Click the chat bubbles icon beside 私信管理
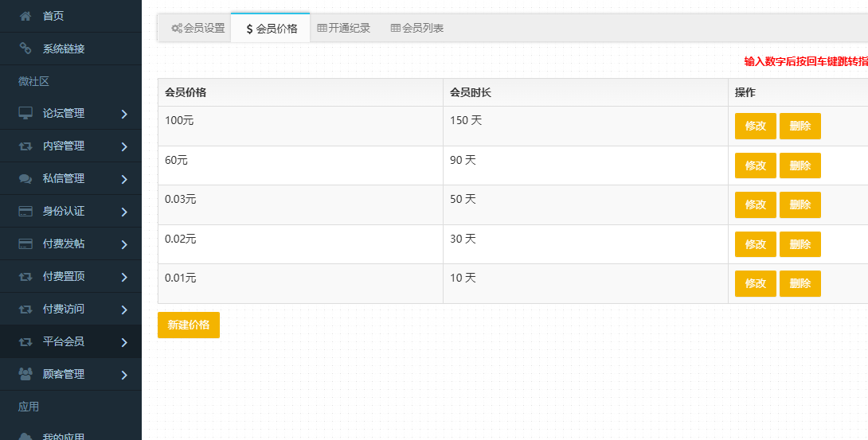868x440 pixels. [x=25, y=179]
